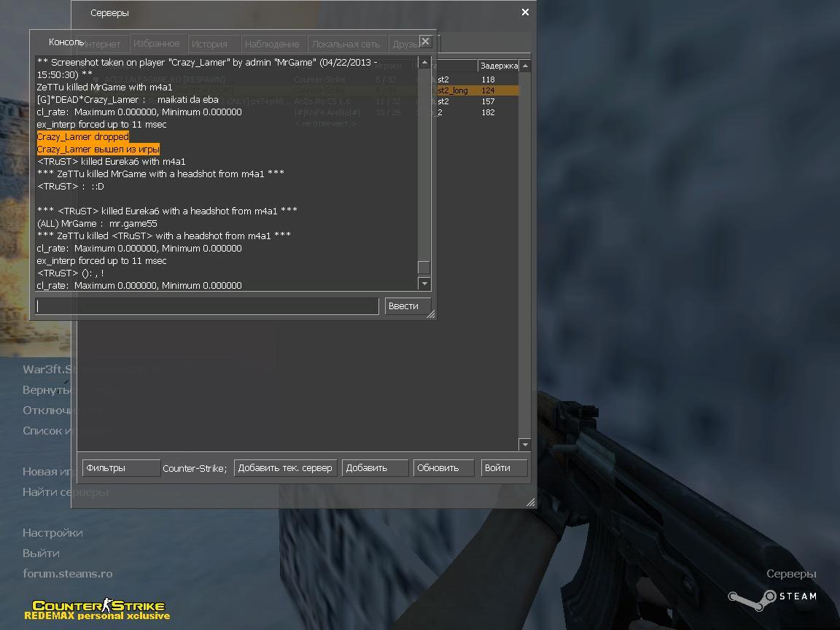
Task: Refresh the list with Обновить
Action: 443,467
